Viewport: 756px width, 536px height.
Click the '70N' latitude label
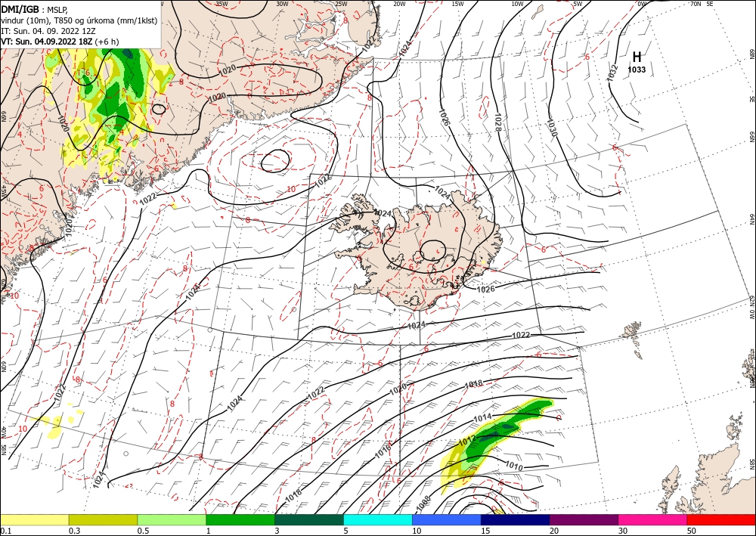696,4
